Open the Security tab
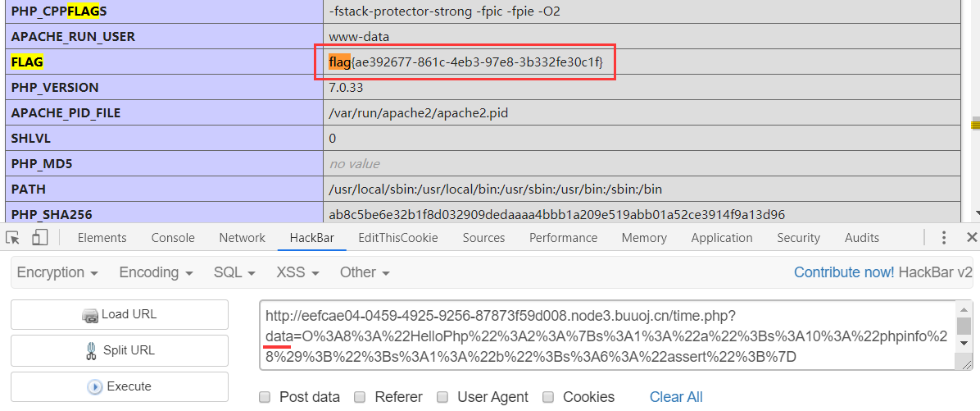The height and width of the screenshot is (411, 980). point(798,238)
